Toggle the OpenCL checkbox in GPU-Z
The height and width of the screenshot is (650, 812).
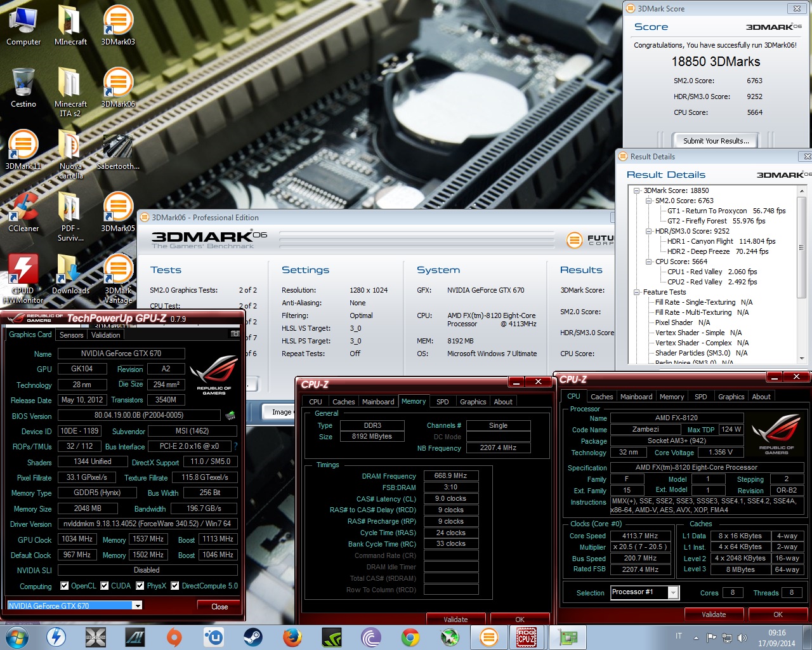65,586
